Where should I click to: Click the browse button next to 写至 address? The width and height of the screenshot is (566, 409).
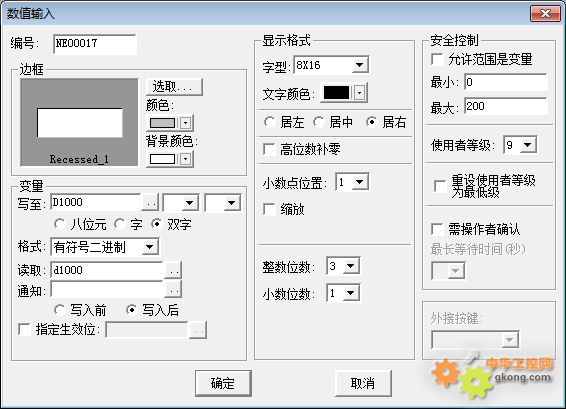tap(149, 203)
